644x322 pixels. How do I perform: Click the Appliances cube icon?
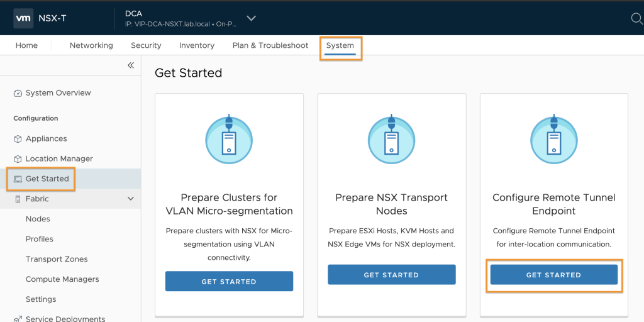18,139
